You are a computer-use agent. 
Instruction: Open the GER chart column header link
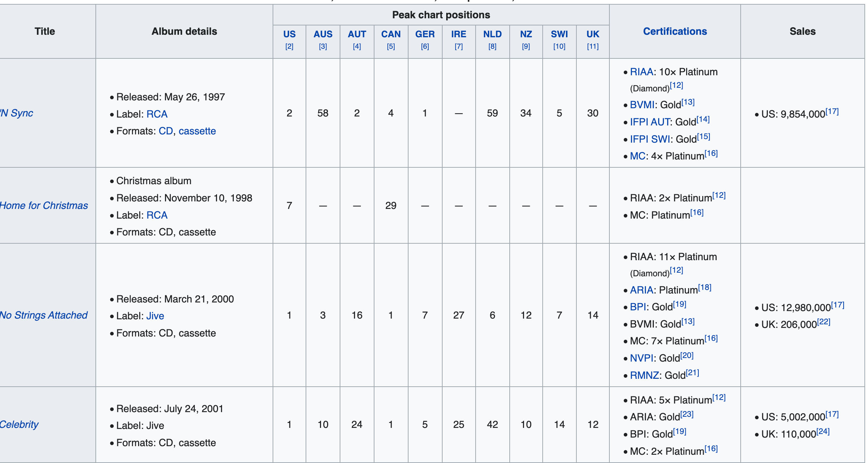pos(425,34)
